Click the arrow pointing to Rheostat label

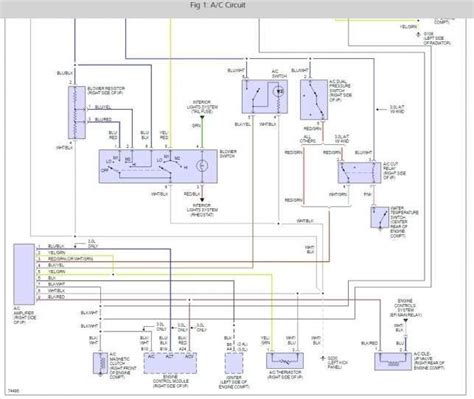[x=202, y=200]
